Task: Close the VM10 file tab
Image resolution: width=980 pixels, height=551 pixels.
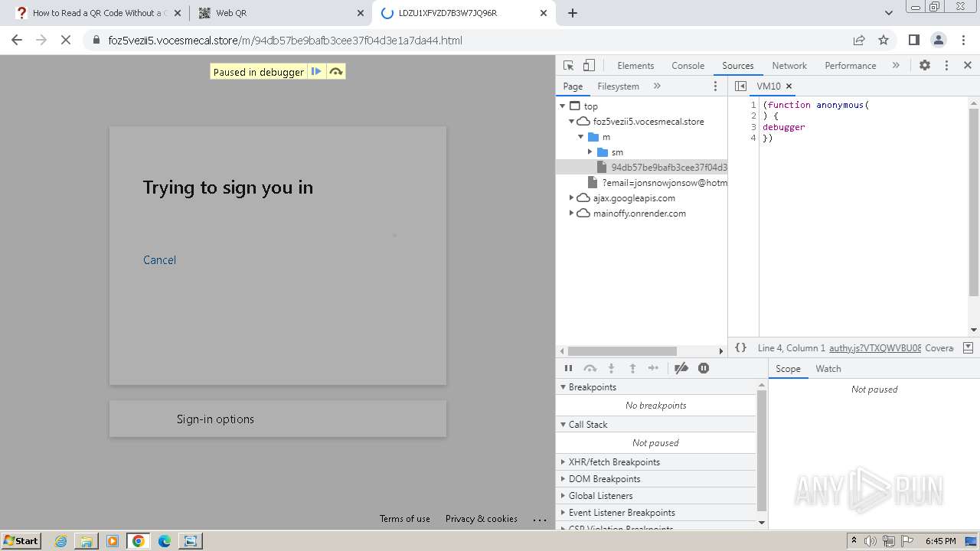Action: click(x=789, y=86)
